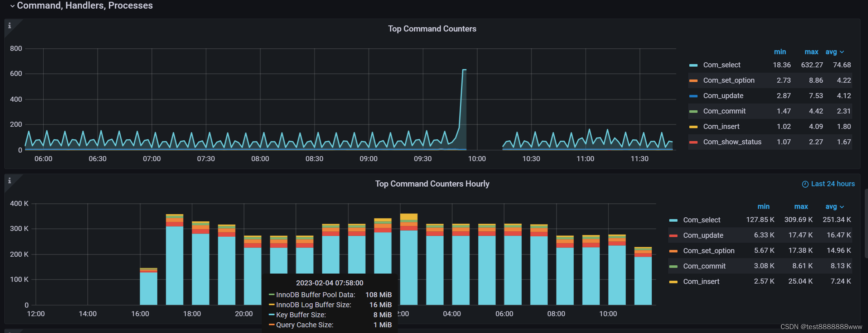Click the Com_select peak near 10:00

(464, 70)
